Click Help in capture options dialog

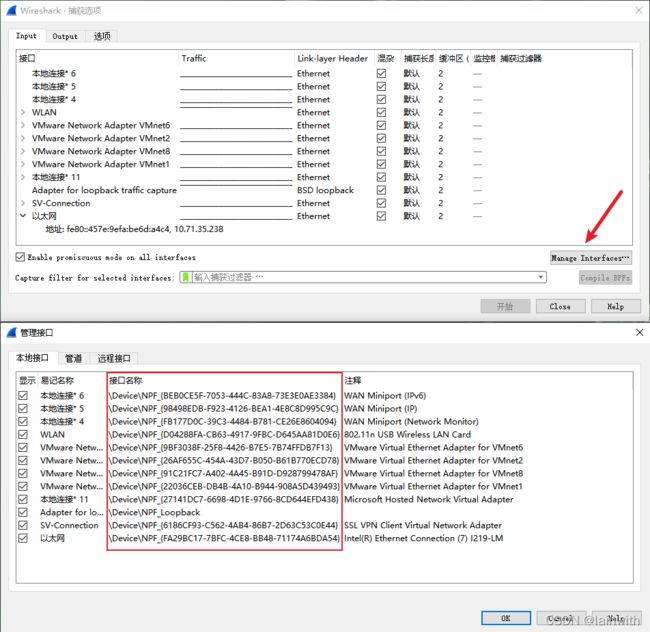click(616, 307)
